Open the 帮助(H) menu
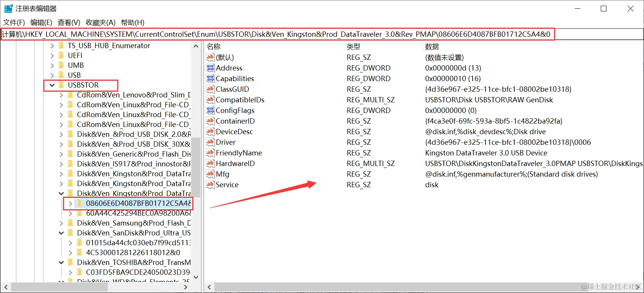644x293 pixels. [x=133, y=22]
